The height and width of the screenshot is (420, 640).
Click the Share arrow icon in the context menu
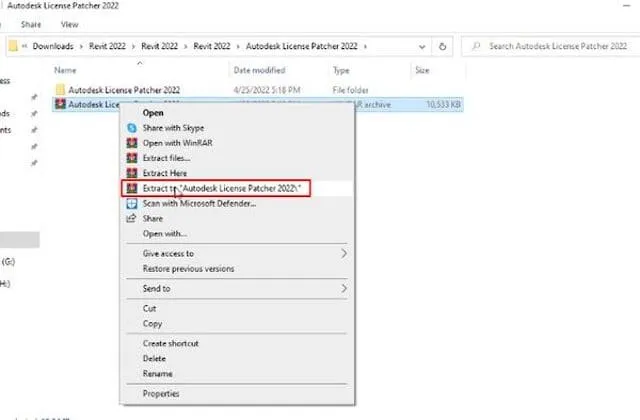pyautogui.click(x=131, y=218)
